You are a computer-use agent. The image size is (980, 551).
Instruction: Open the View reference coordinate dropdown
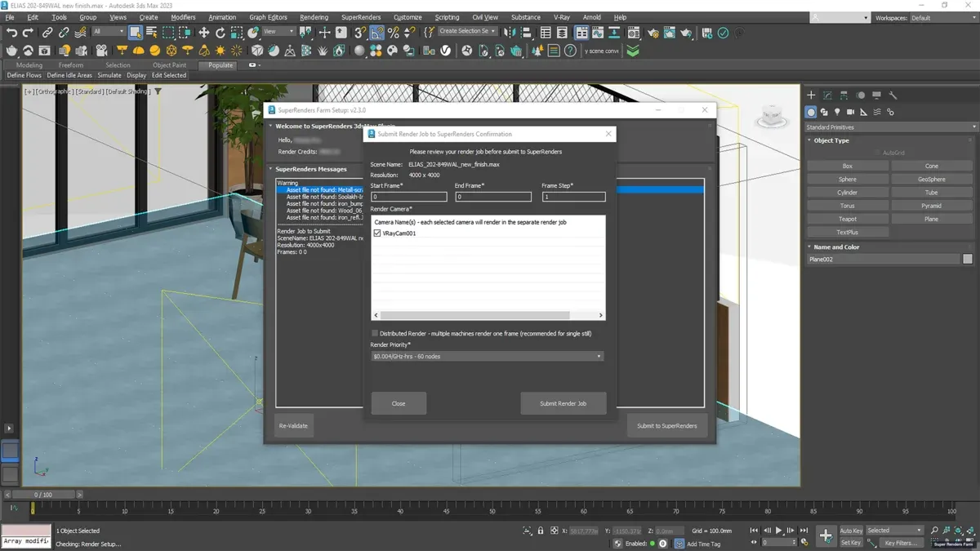[280, 32]
